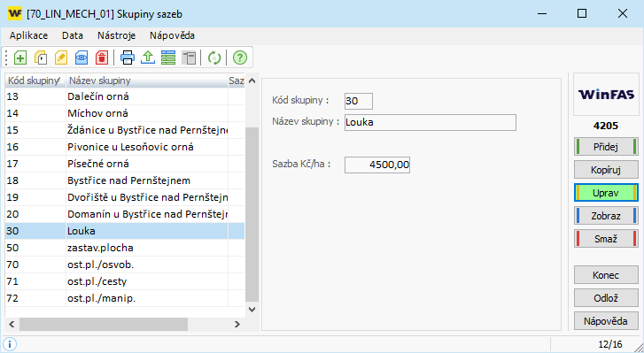Select the row zastav.plocha

pos(125,248)
